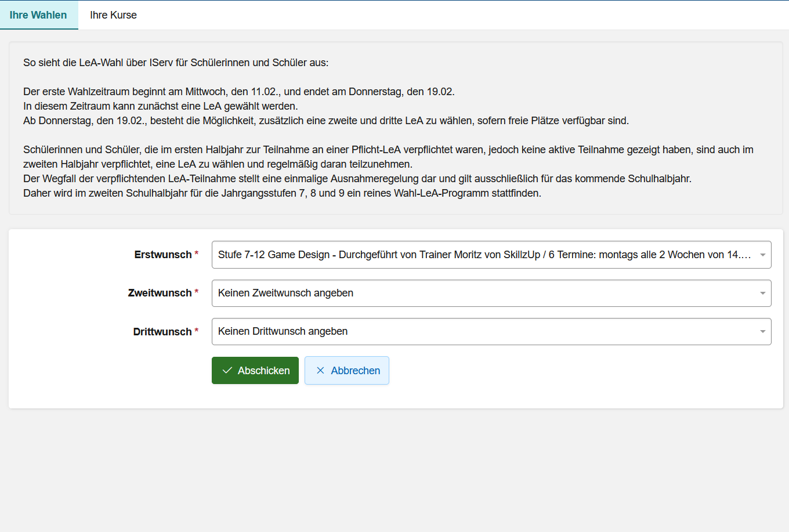Cancel the selection with Abbrechen
Viewport: 789px width, 532px height.
(347, 371)
